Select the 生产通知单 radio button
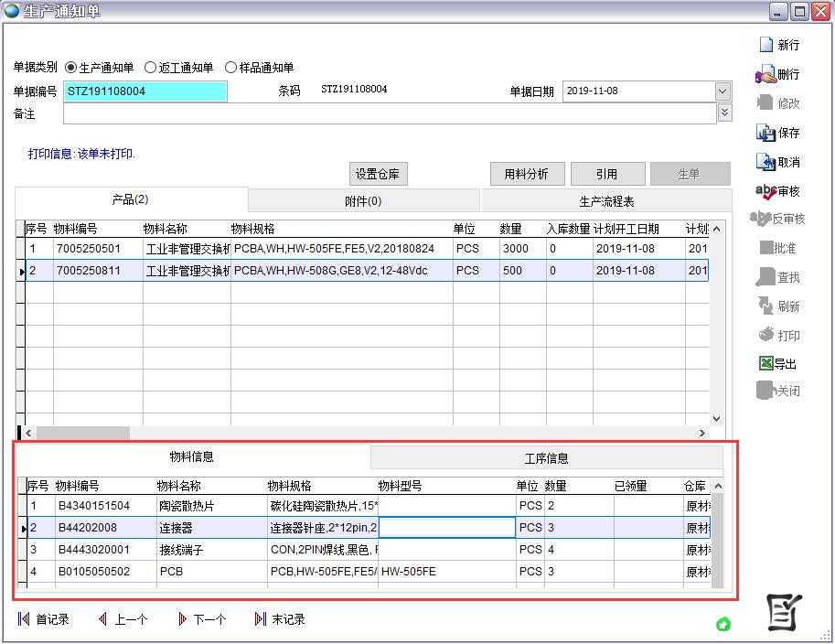 click(x=71, y=68)
